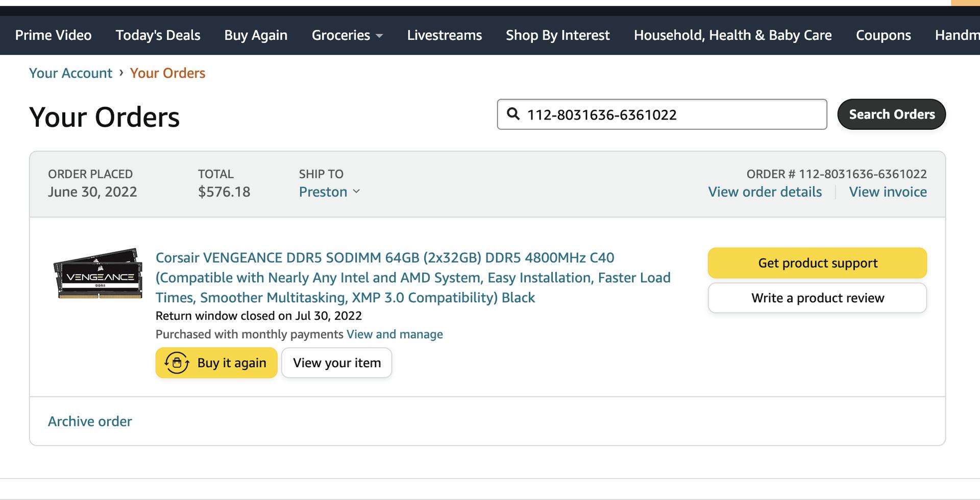Open Prime Video from navigation bar
This screenshot has width=980, height=500.
click(53, 35)
